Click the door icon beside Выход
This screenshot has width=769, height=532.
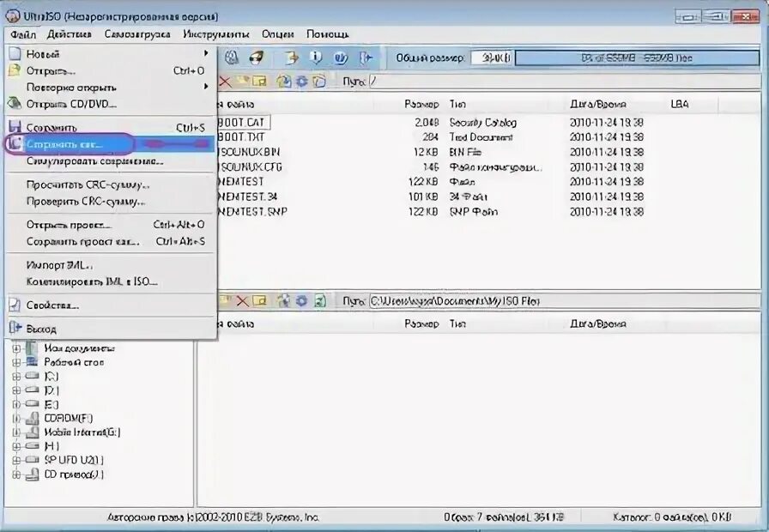15,328
